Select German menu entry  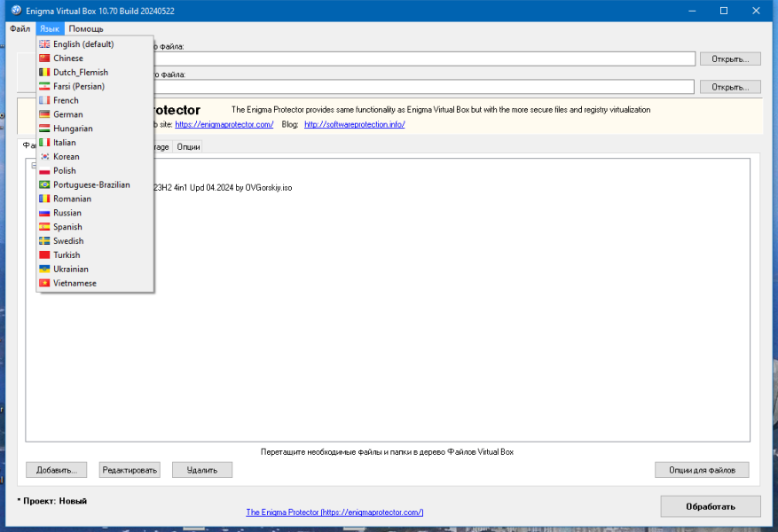point(95,114)
